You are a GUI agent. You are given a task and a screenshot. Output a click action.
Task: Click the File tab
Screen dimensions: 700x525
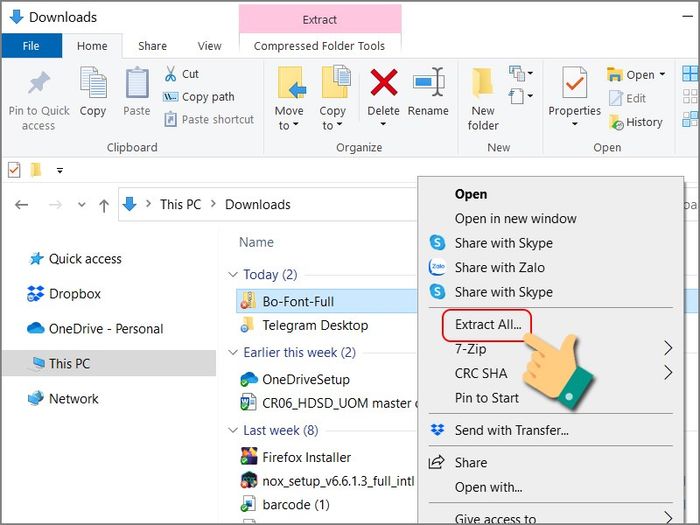[31, 46]
